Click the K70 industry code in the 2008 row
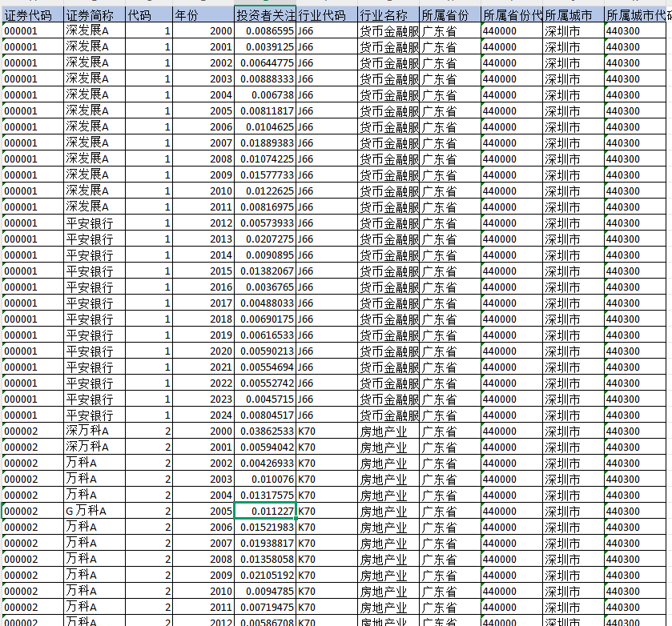This screenshot has width=672, height=626. click(x=327, y=559)
